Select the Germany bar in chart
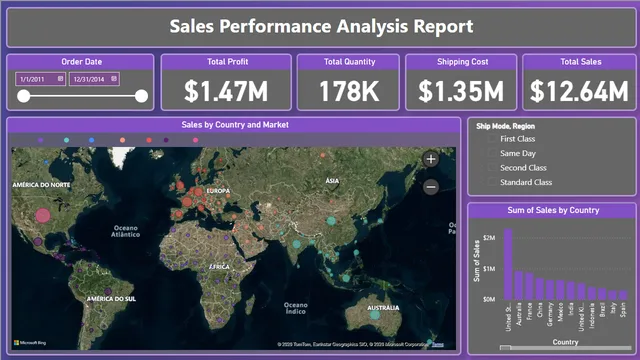The height and width of the screenshot is (360, 640). coord(550,290)
